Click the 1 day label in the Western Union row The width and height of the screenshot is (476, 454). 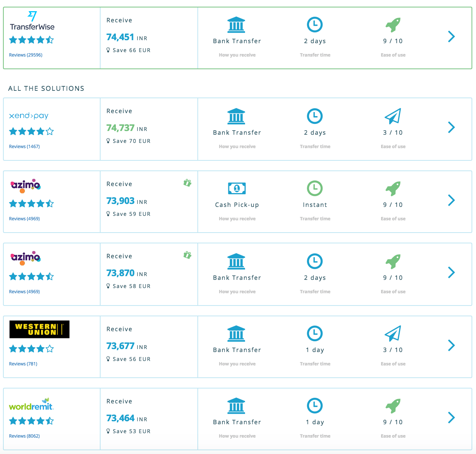(315, 350)
